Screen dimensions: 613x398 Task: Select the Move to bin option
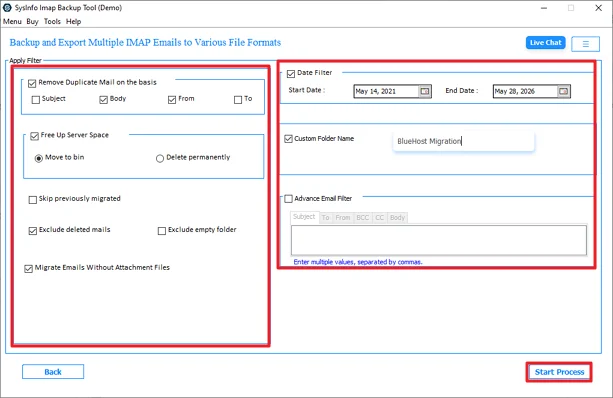coord(39,158)
